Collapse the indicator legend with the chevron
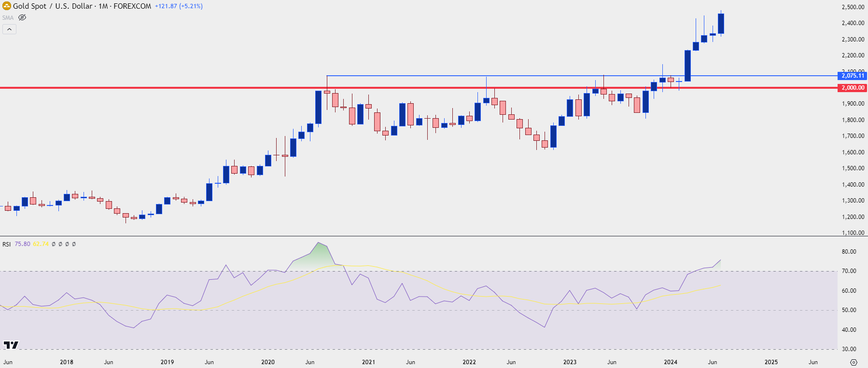Screen dimensions: 868x368 tap(9, 29)
